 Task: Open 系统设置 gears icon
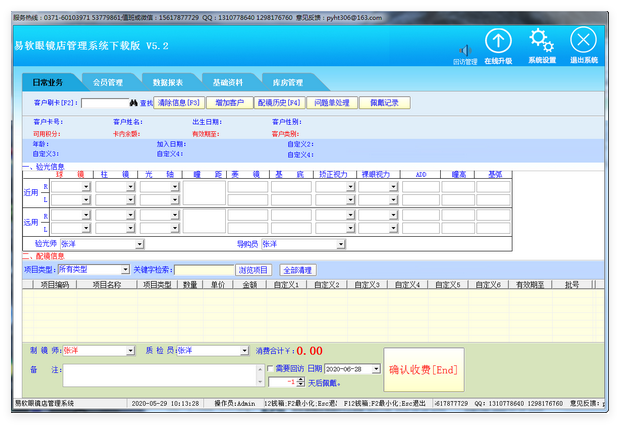click(x=541, y=40)
